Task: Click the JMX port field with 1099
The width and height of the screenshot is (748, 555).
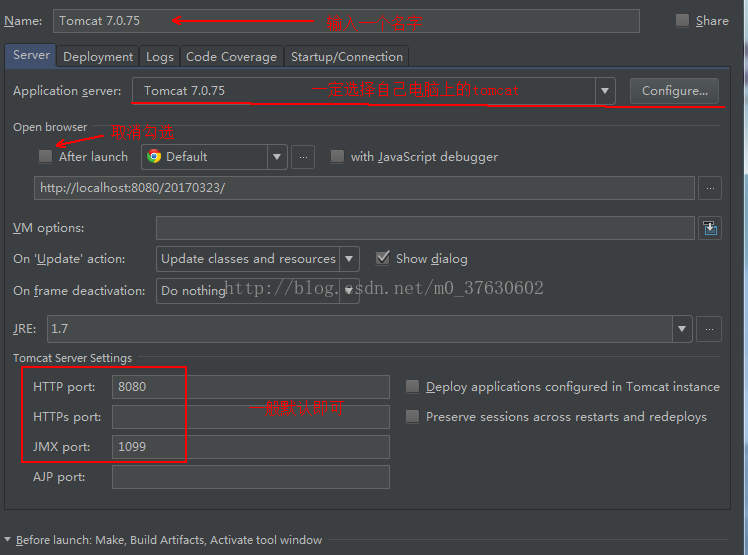Action: pyautogui.click(x=251, y=447)
